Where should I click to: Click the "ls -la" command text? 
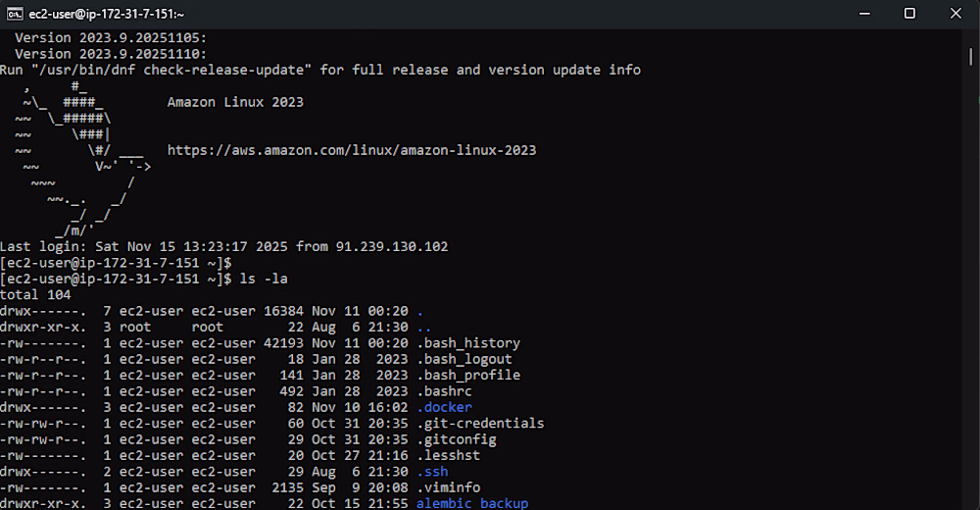[264, 279]
